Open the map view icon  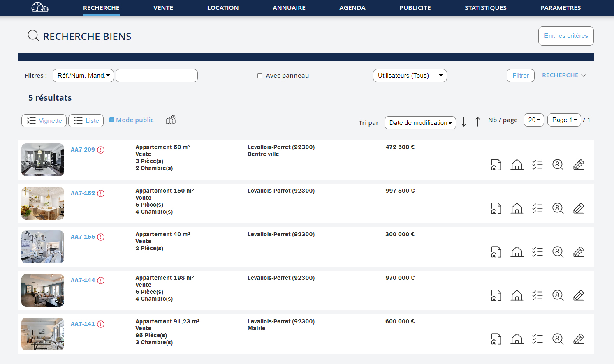click(171, 120)
